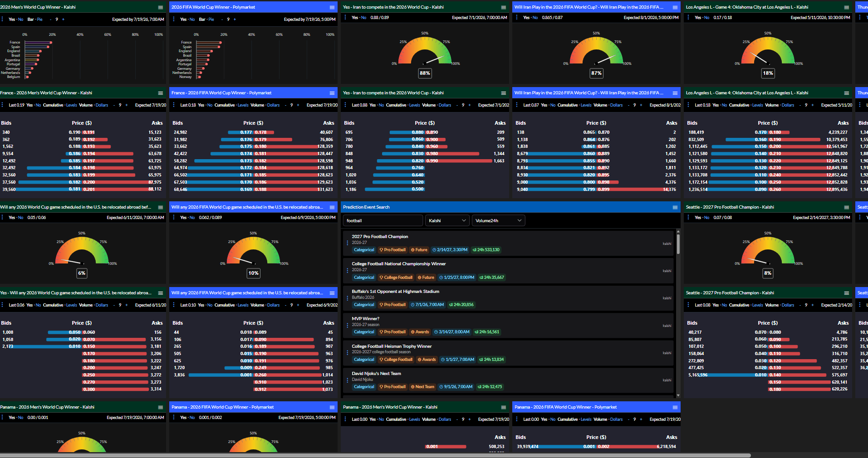Screen dimensions: 868x458
Task: Open hamburger menu of 2026 Men's World Cup Winner Kalshi panel
Action: click(160, 7)
